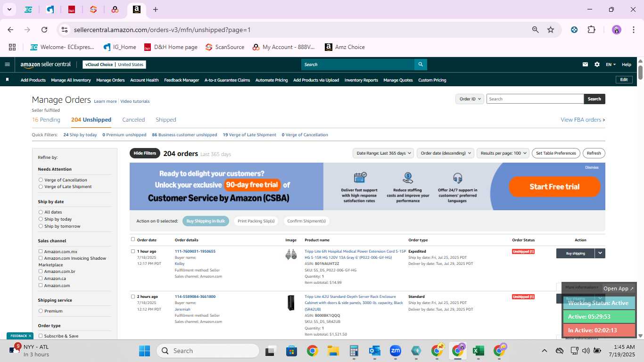The width and height of the screenshot is (644, 362).
Task: Open the Order ID search type dropdown
Action: click(470, 99)
